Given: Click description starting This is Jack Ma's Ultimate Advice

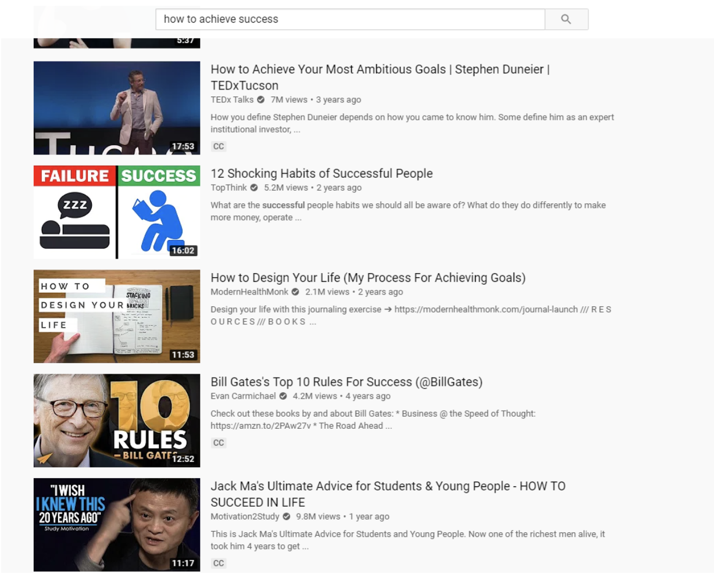Looking at the screenshot, I should pos(408,540).
